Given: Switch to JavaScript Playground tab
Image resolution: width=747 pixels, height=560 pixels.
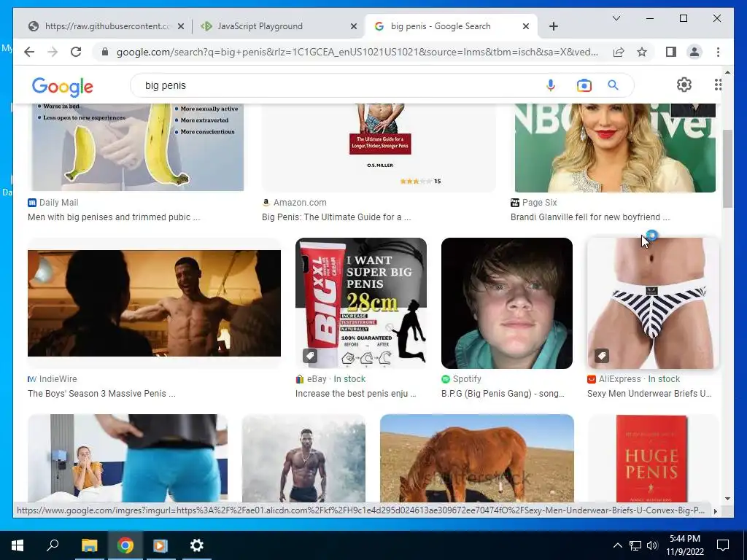Looking at the screenshot, I should click(x=276, y=26).
